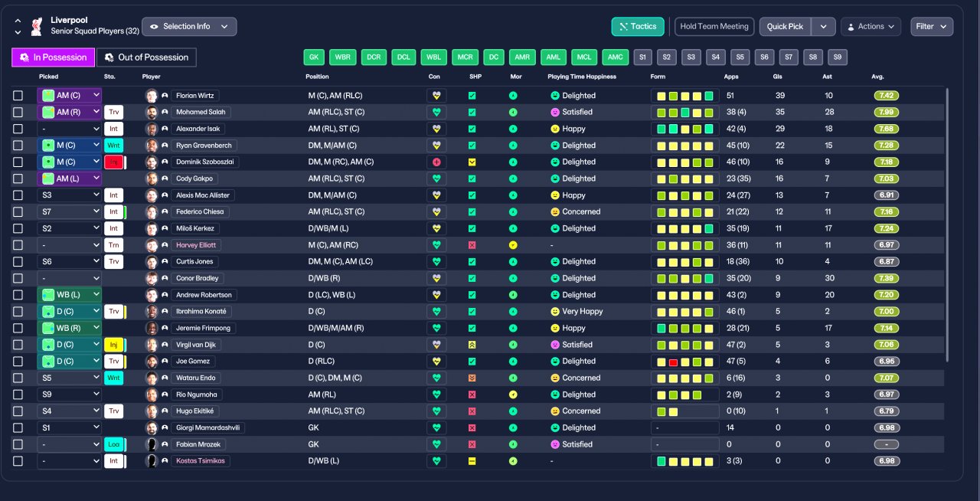Click Kostas Tsimikas's yellow sharpness icon

(x=472, y=461)
